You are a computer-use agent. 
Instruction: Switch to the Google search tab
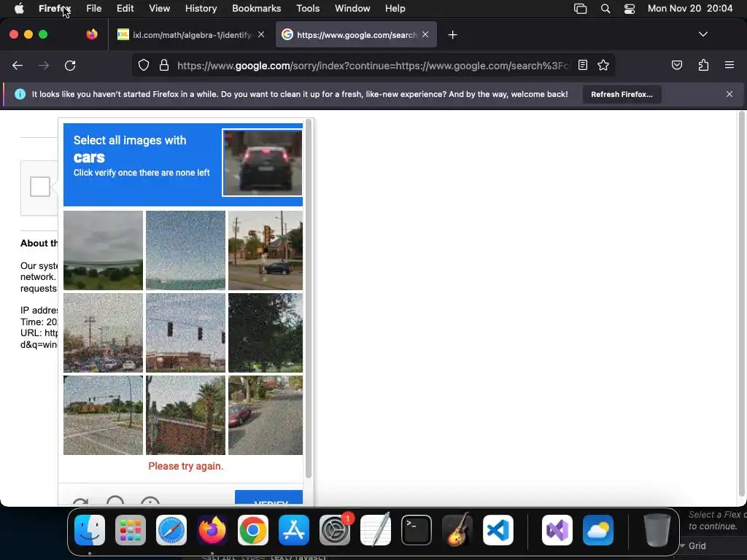tap(356, 35)
